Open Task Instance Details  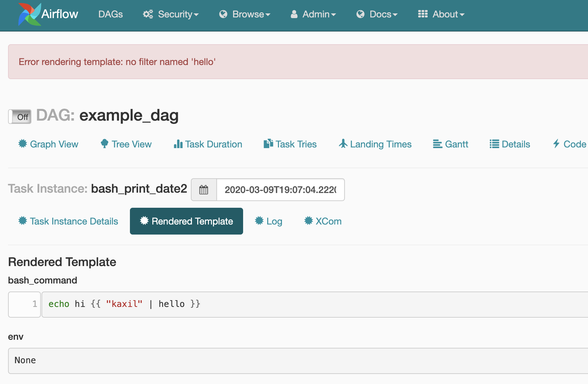coord(68,221)
